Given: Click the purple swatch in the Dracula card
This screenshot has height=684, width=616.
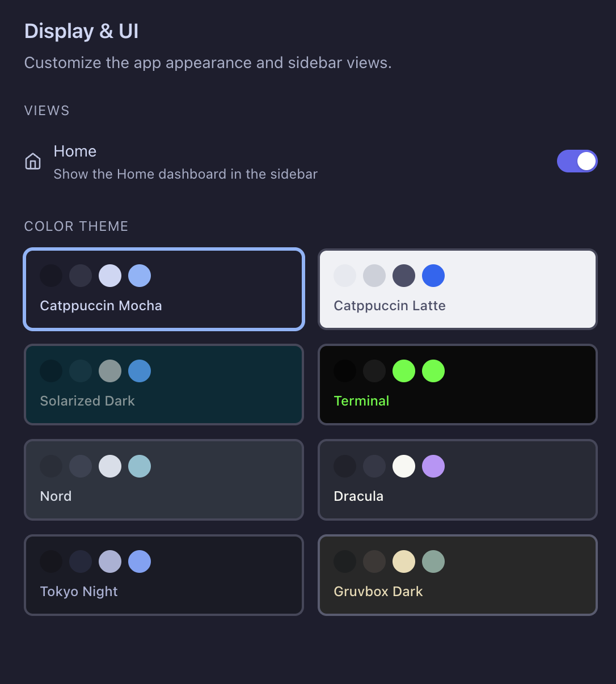Looking at the screenshot, I should tap(433, 466).
